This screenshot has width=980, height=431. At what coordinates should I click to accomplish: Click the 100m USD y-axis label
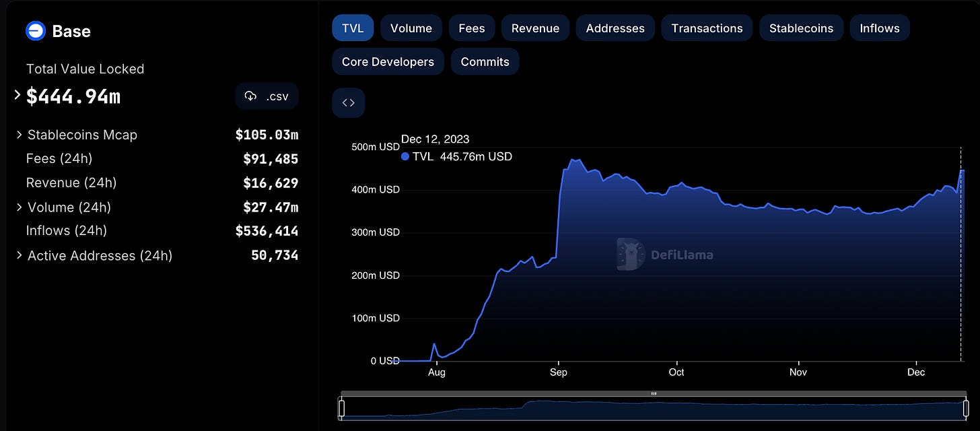[x=376, y=318]
